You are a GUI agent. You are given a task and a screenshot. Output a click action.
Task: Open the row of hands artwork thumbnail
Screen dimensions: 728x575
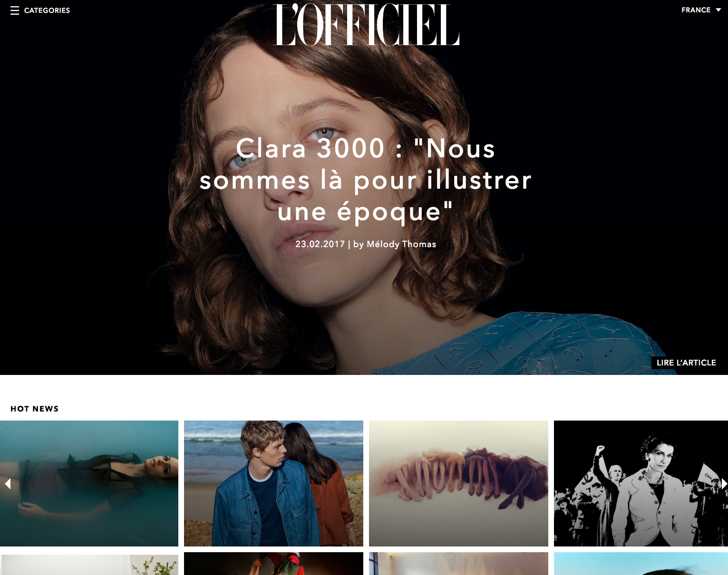pyautogui.click(x=458, y=483)
